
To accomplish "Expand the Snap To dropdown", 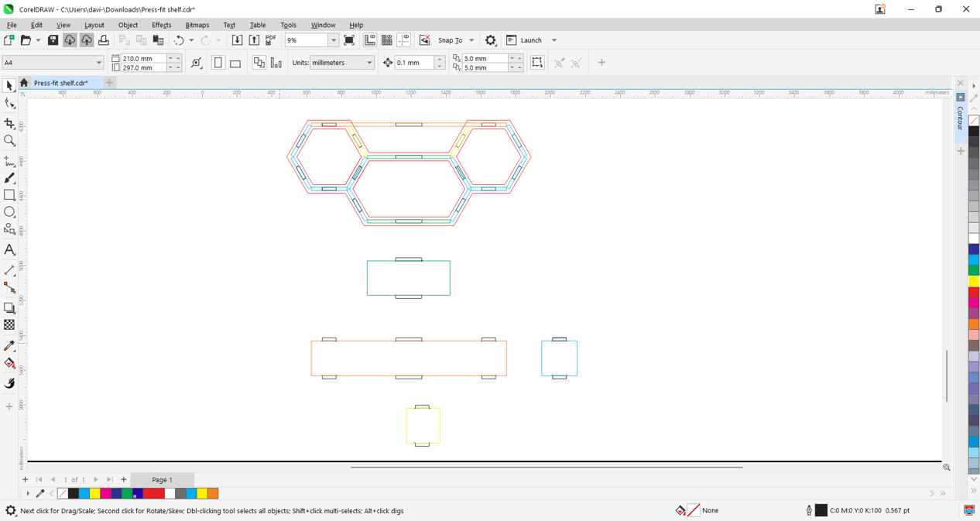I will (471, 40).
